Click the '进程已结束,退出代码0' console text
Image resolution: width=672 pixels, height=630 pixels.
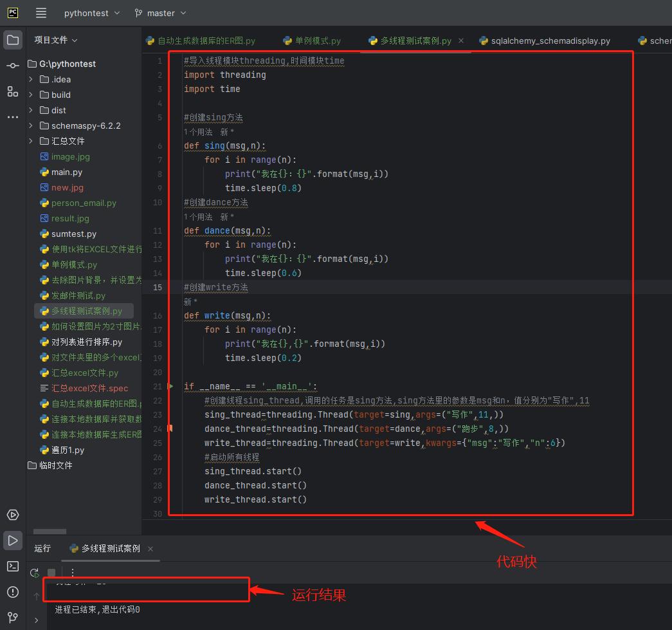coord(97,609)
